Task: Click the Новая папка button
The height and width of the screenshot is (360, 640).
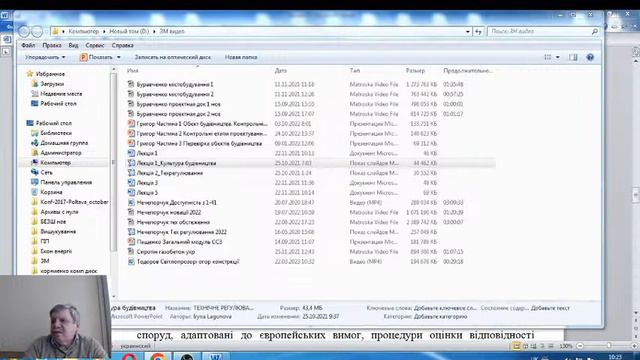Action: [x=241, y=57]
